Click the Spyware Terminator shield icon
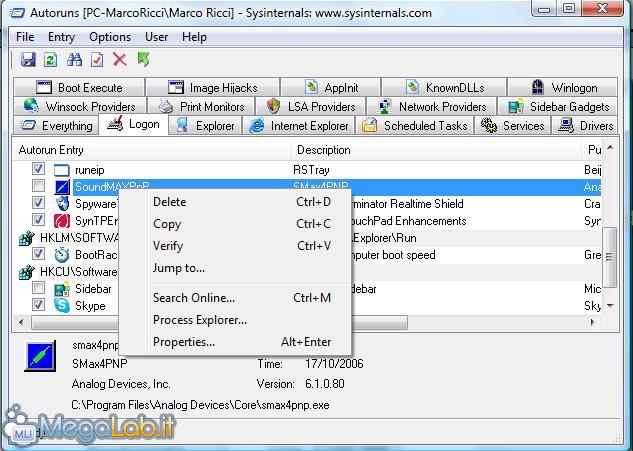 [62, 204]
